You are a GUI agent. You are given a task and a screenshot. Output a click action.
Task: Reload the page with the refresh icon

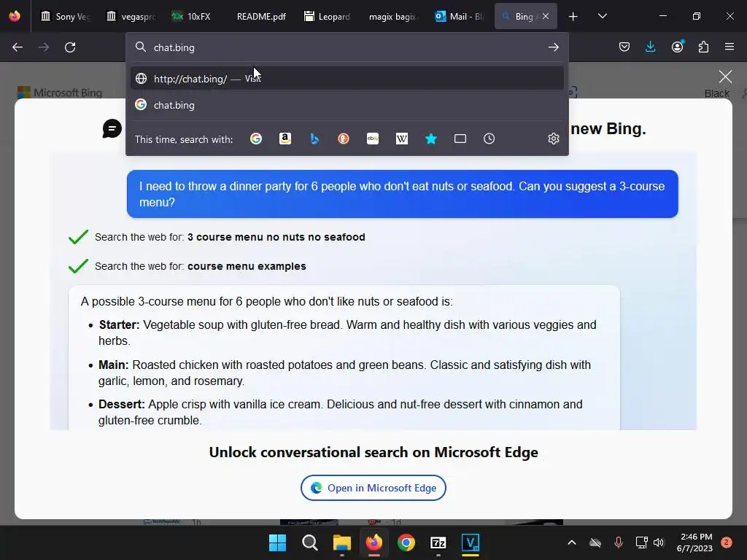[70, 47]
